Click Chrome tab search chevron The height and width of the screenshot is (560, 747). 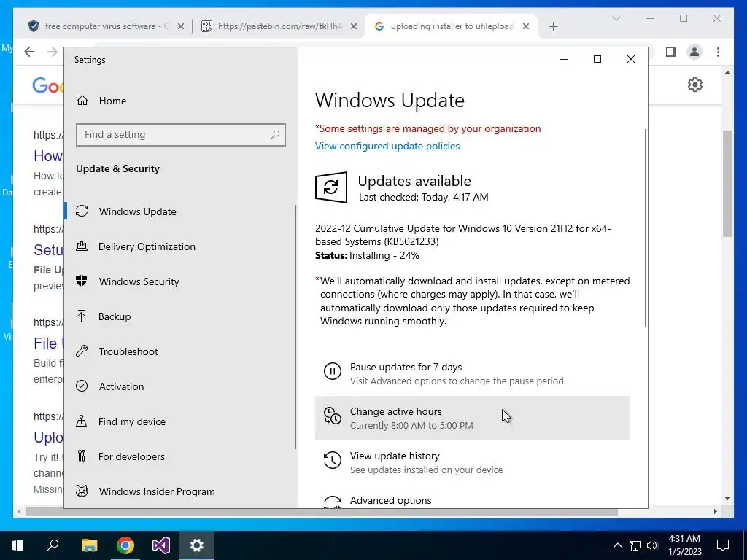(x=616, y=18)
